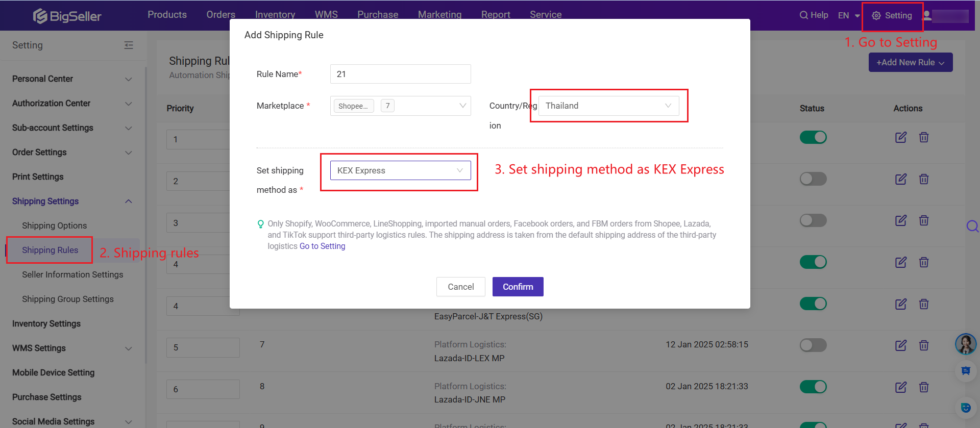Viewport: 980px width, 428px height.
Task: Enable the priority 2 rule status switch
Action: click(x=813, y=179)
